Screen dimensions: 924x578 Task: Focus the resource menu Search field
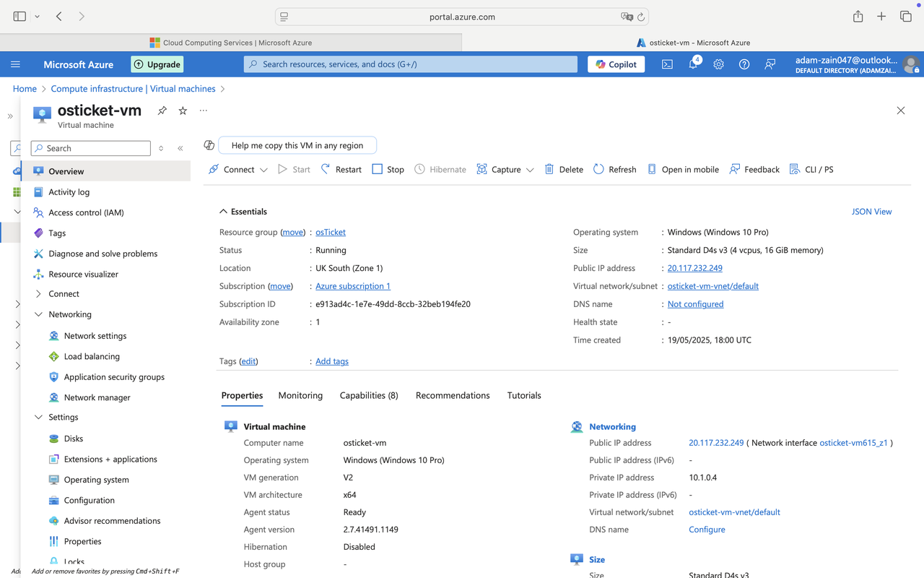[x=91, y=148]
